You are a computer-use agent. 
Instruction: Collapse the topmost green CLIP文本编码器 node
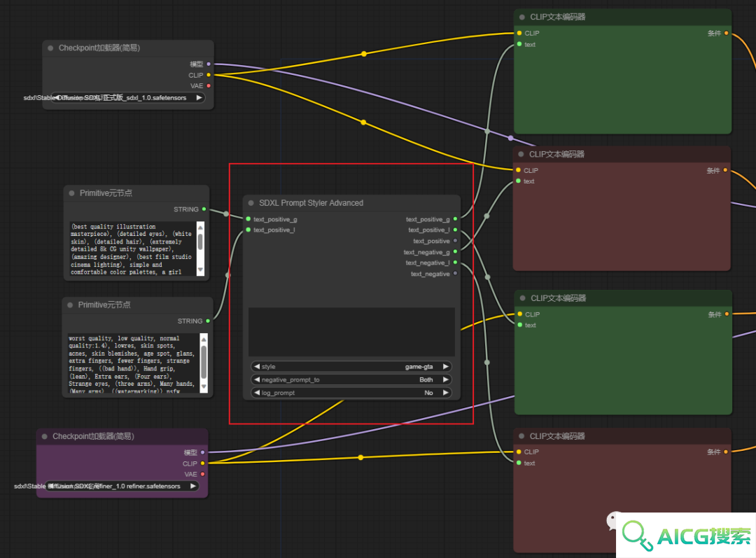[x=521, y=17]
